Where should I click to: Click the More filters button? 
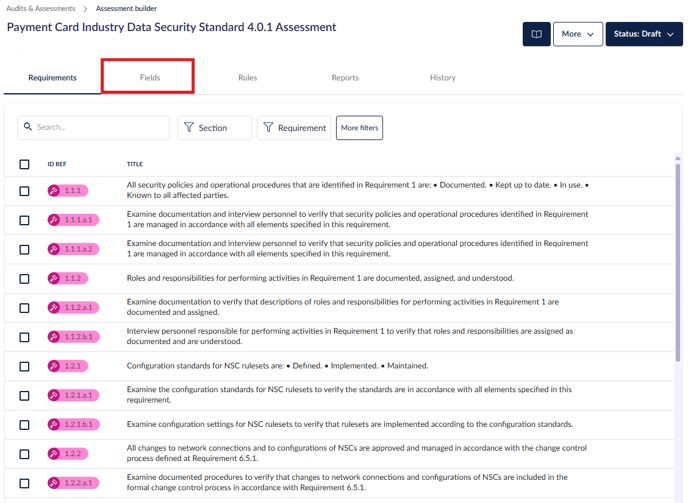point(359,128)
